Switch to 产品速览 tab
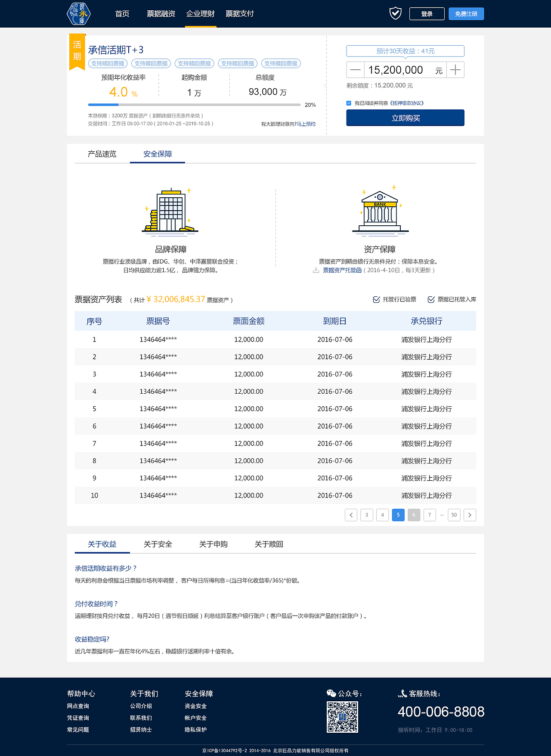The image size is (551, 756). (102, 154)
